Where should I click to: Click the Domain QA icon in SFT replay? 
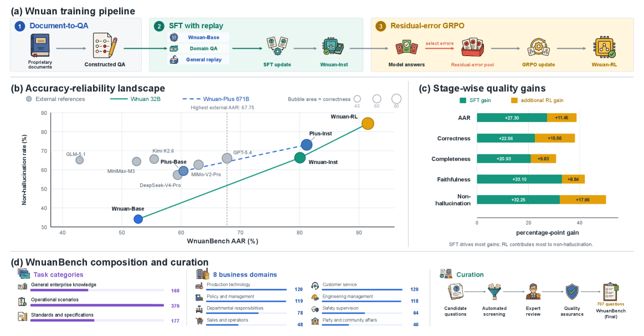[174, 49]
